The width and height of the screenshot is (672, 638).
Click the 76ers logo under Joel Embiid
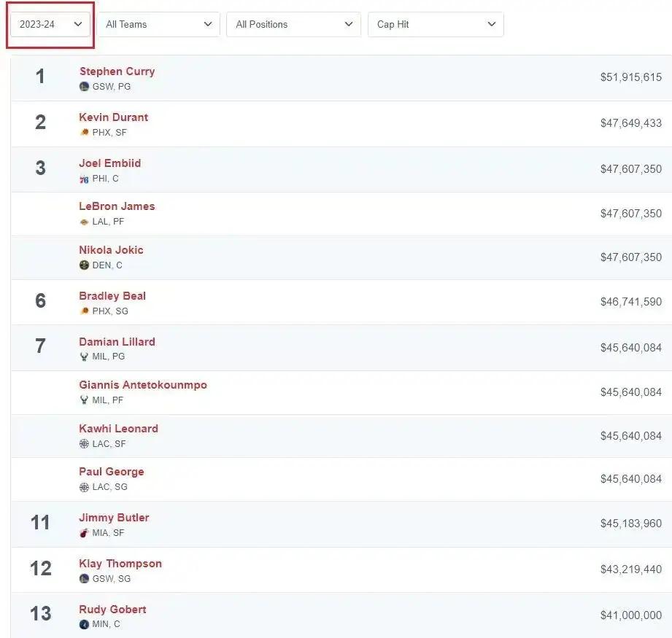(x=84, y=179)
